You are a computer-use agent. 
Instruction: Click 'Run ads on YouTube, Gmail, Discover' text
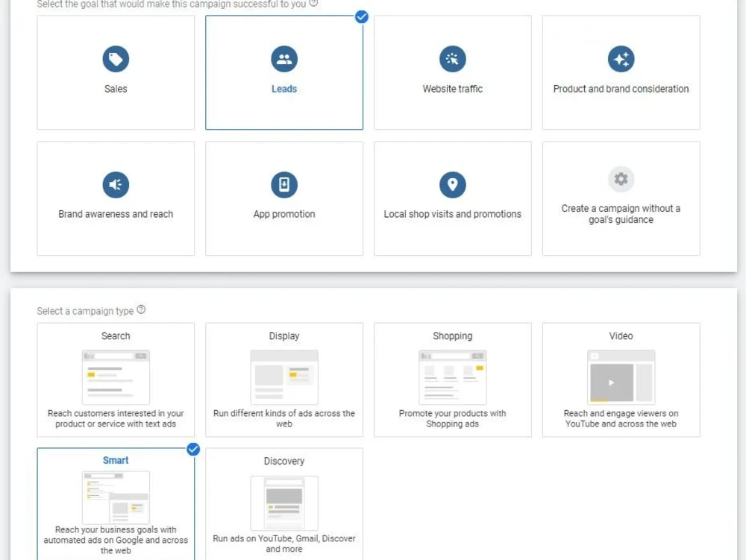(x=284, y=544)
